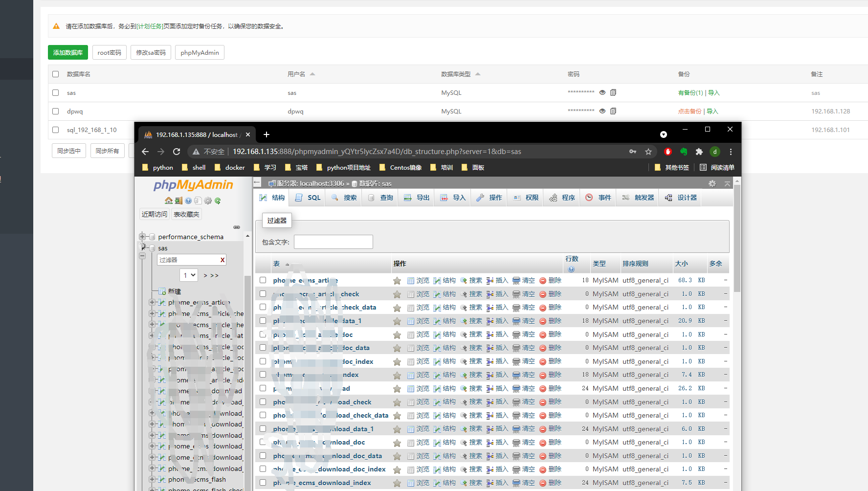Tick checkbox for download_doc_data table
Screen dimensions: 868x491
tap(263, 455)
